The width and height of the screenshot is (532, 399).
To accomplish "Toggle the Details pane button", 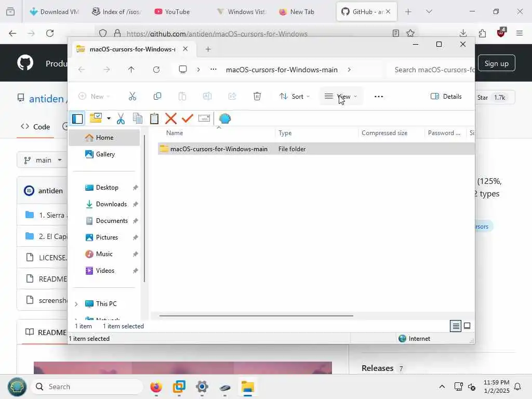I will coord(446,96).
